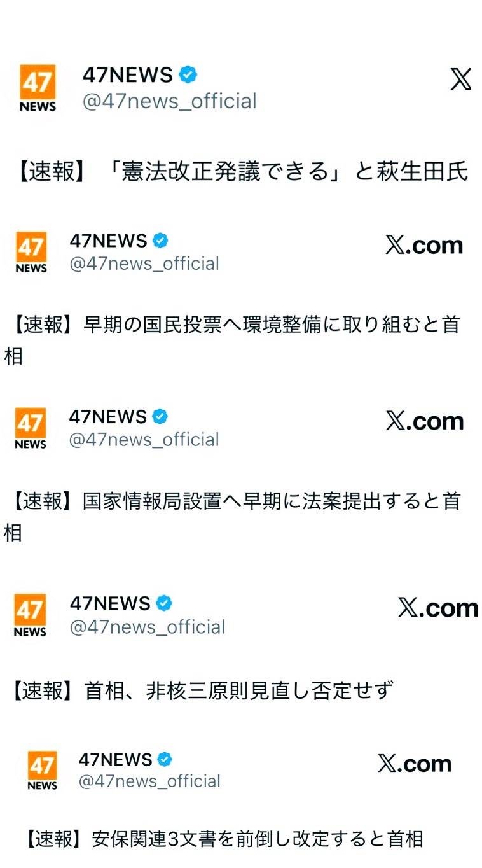482x868 pixels.
Task: Click verified badge on the 憲法改正発議 tweet
Action: pyautogui.click(x=188, y=75)
